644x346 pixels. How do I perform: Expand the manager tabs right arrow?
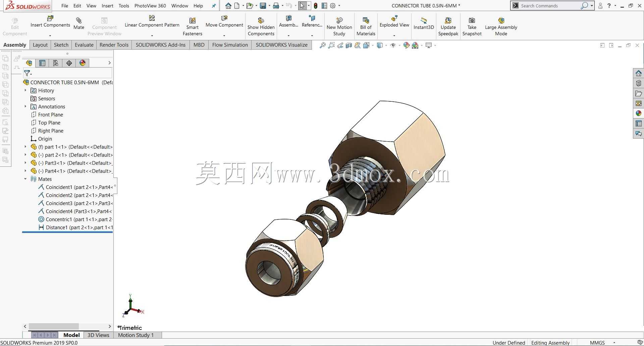click(109, 63)
